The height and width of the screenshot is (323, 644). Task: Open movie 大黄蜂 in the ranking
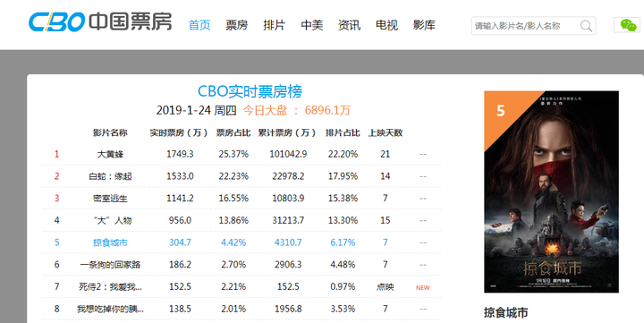(x=110, y=154)
